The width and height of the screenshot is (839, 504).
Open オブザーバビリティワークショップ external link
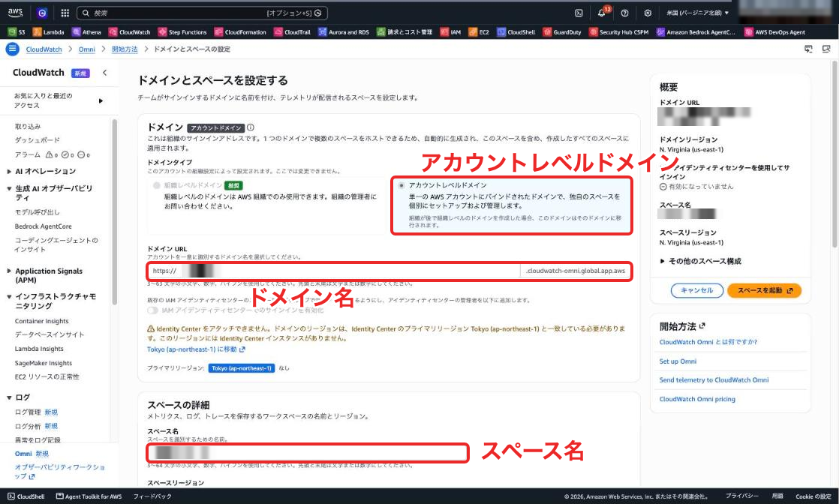59,471
